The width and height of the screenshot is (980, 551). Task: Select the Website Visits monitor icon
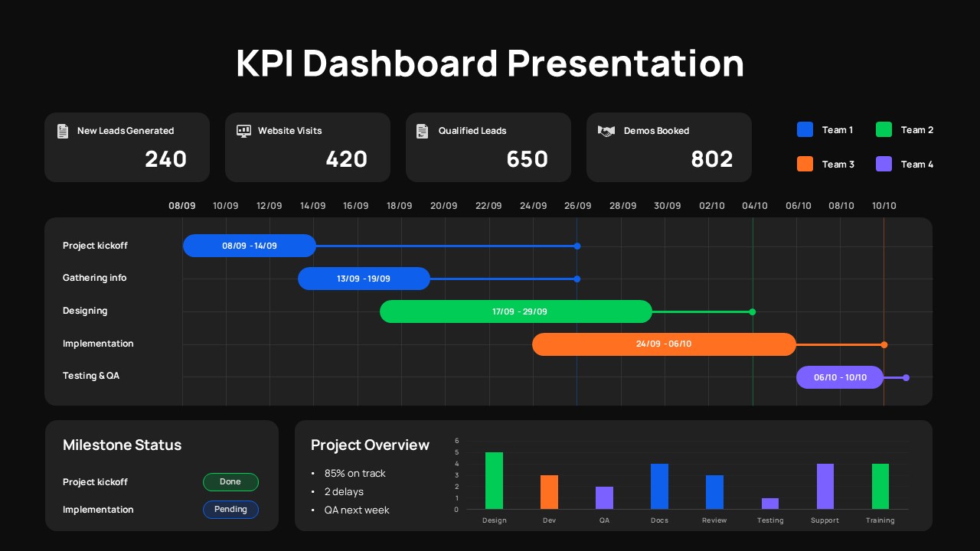[243, 131]
